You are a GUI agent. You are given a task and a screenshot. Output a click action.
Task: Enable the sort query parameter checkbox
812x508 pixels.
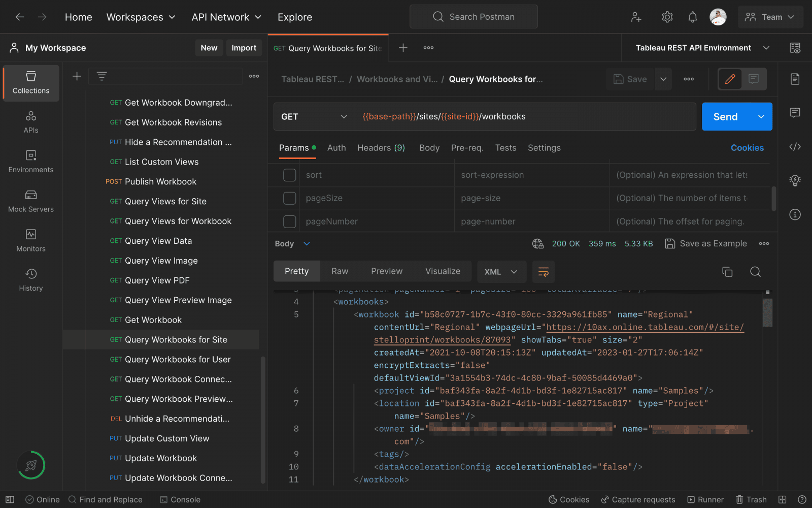click(289, 175)
